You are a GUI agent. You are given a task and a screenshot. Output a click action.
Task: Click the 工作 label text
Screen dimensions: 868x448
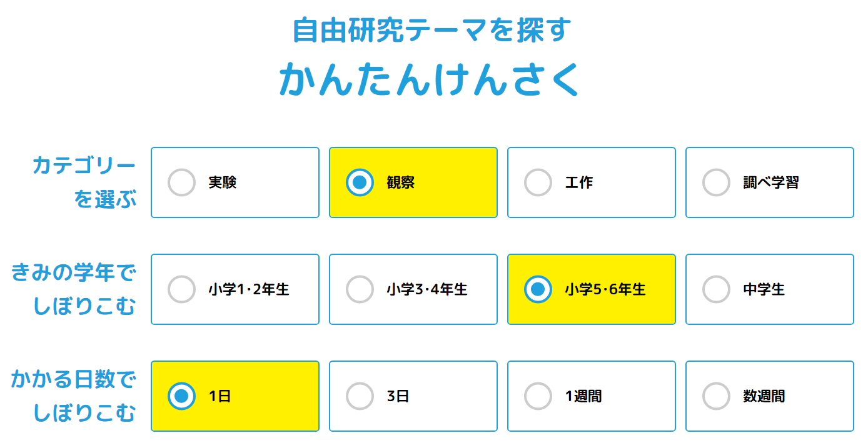(x=579, y=182)
